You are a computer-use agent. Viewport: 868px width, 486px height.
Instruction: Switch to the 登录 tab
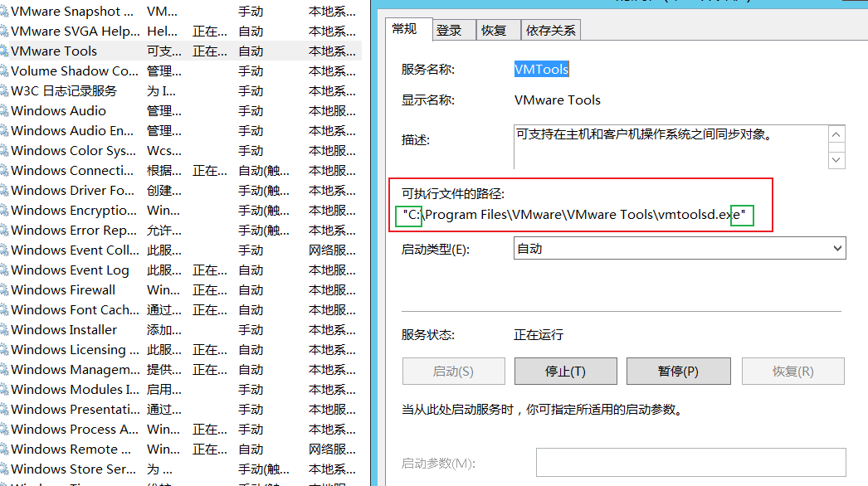point(449,30)
